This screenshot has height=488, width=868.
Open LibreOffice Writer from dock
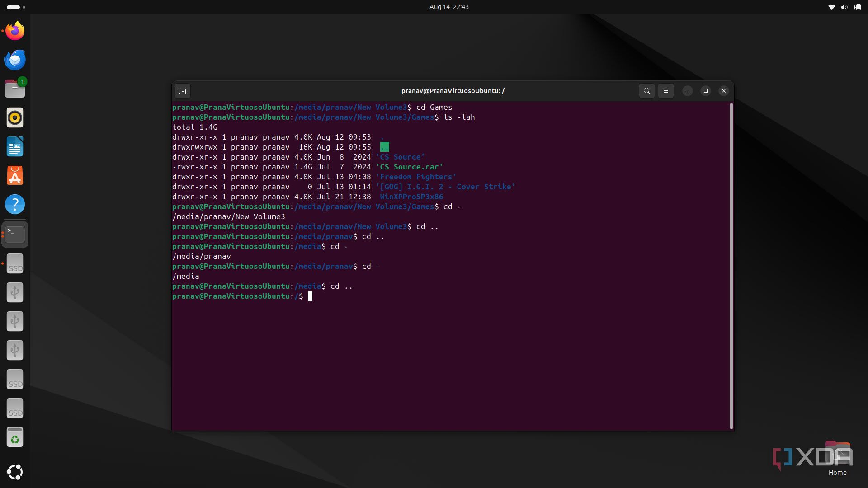[x=15, y=146]
